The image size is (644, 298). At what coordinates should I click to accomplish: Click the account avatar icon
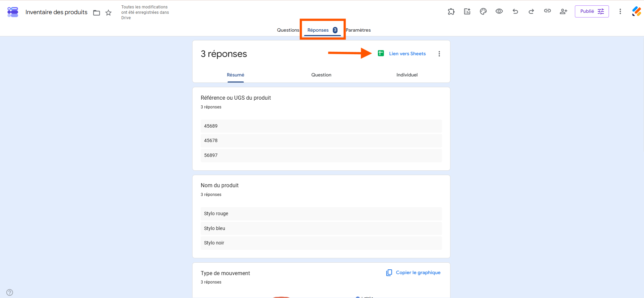(637, 11)
